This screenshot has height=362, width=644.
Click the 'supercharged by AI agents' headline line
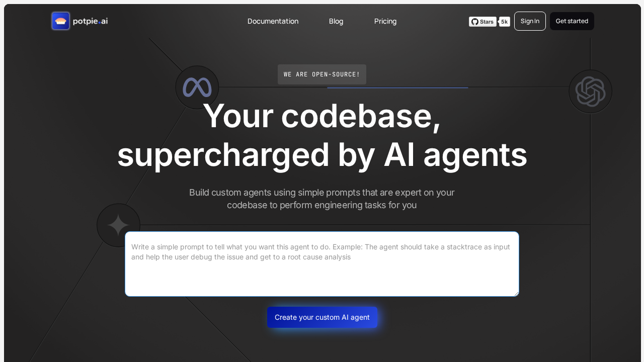click(x=321, y=155)
